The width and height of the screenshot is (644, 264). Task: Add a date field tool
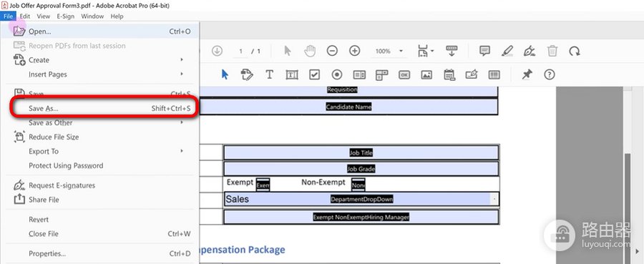449,74
